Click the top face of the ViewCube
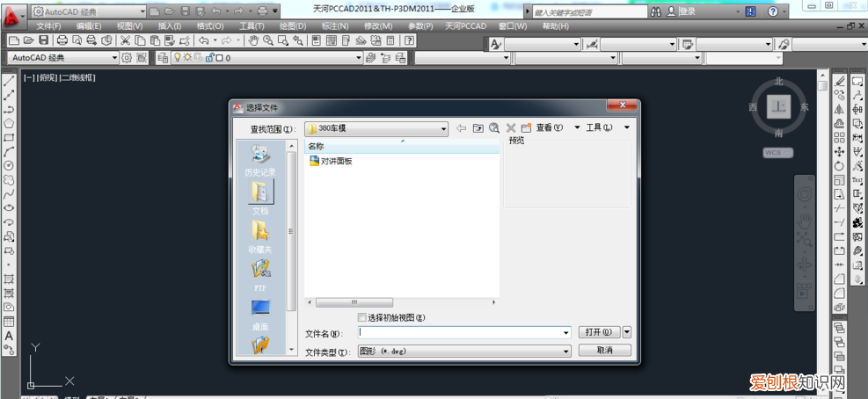Image resolution: width=868 pixels, height=399 pixels. [x=779, y=107]
